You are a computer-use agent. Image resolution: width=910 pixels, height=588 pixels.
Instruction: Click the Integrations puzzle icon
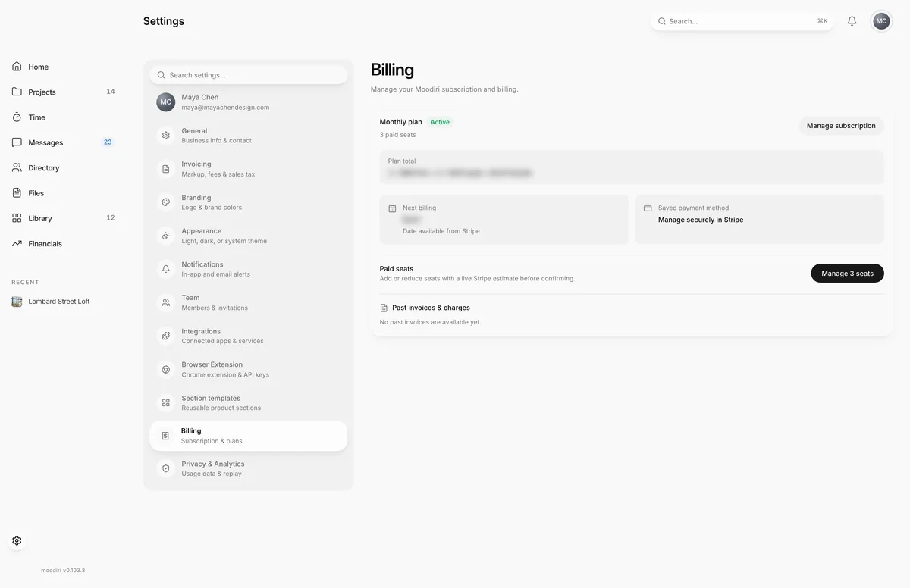[166, 336]
